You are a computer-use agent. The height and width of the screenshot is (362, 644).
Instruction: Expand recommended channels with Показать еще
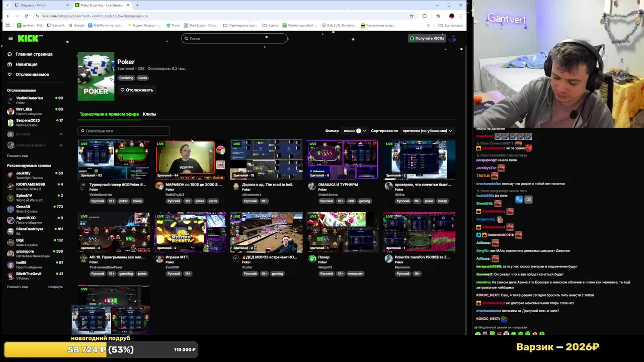pyautogui.click(x=18, y=287)
